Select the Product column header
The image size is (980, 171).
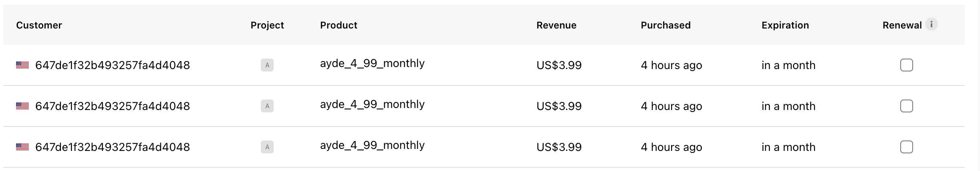(x=339, y=25)
